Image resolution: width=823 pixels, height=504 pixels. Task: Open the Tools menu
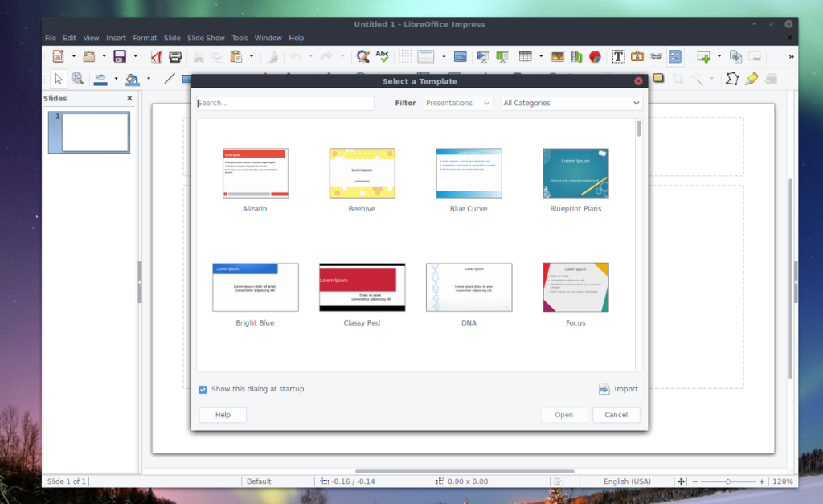click(238, 37)
